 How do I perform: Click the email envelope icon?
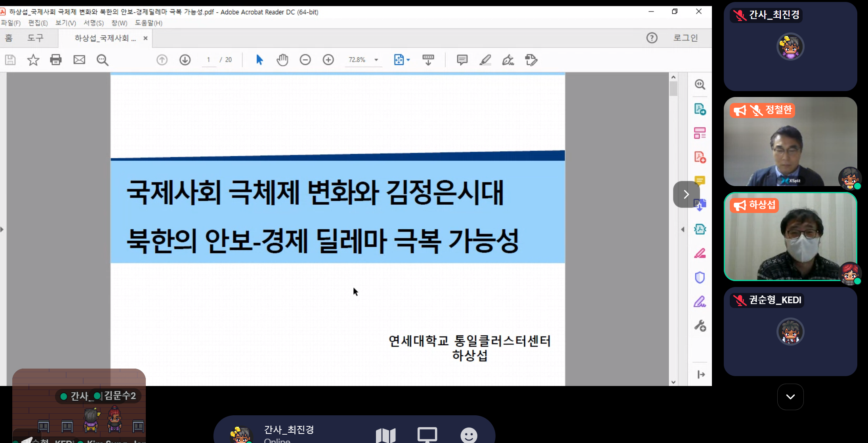[x=79, y=60]
